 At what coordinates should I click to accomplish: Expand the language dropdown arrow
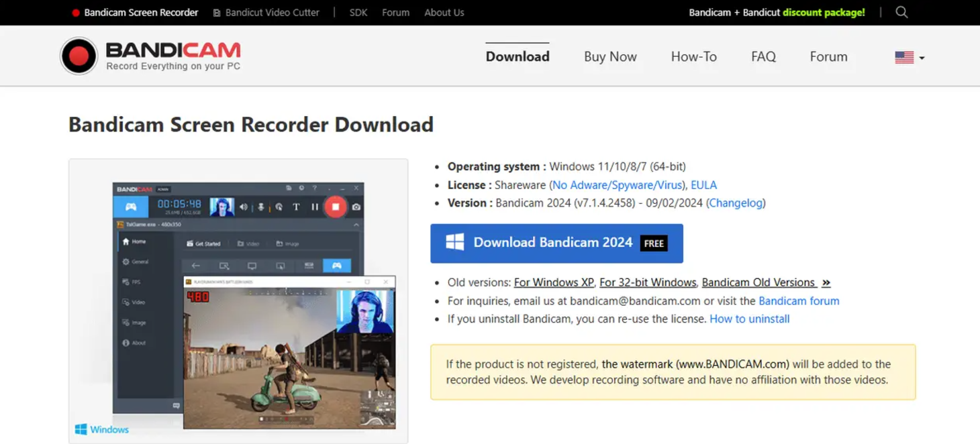(922, 58)
